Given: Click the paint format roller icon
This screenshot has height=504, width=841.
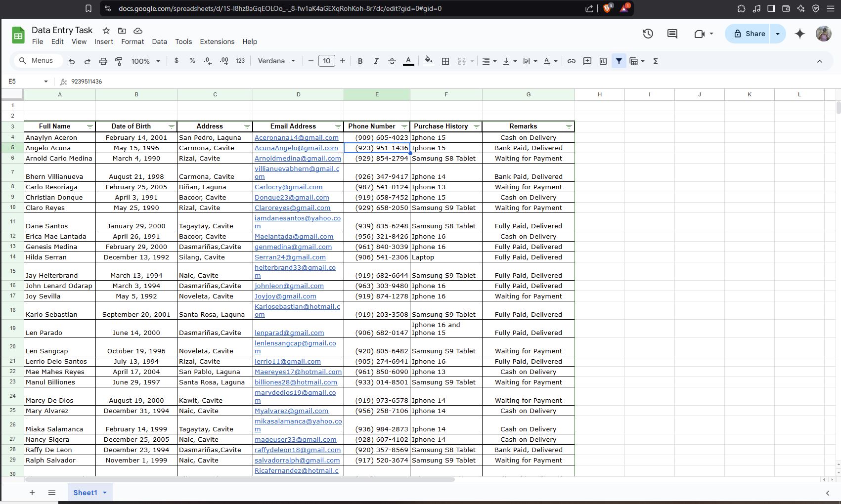Looking at the screenshot, I should [119, 61].
